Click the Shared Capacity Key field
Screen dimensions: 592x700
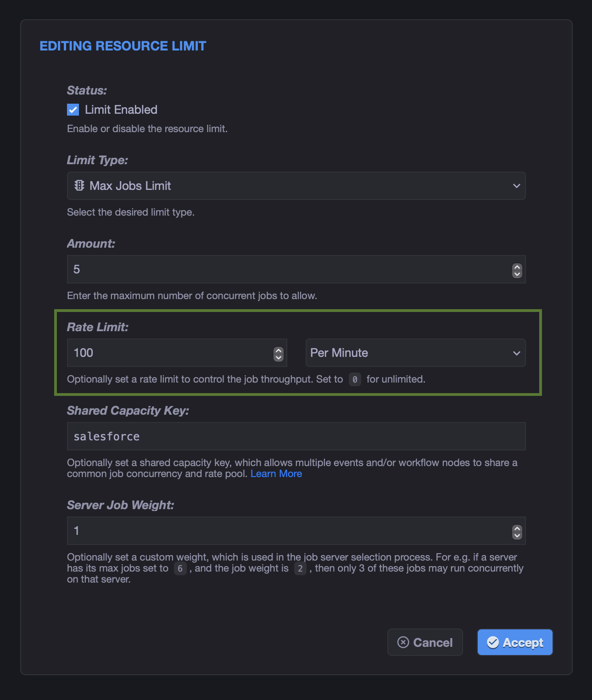tap(296, 436)
